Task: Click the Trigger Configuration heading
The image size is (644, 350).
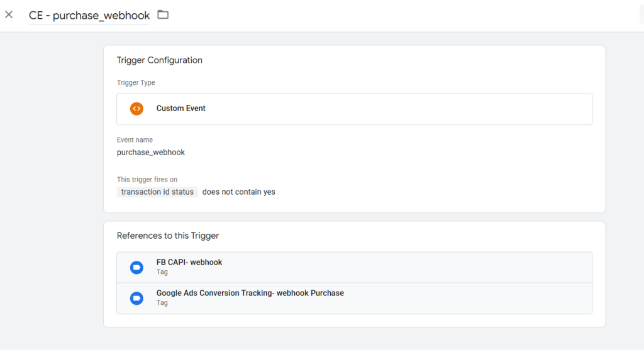Action: point(160,60)
